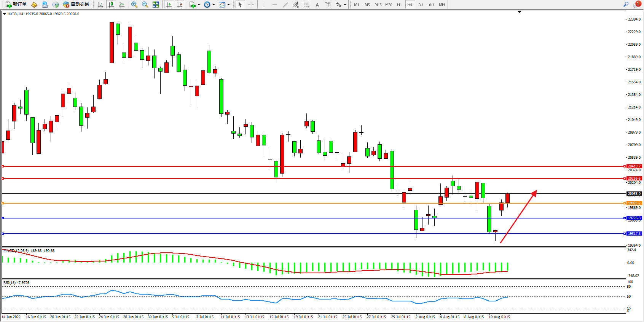
Task: Toggle AutoTrading (自动交易) button
Action: click(x=76, y=5)
